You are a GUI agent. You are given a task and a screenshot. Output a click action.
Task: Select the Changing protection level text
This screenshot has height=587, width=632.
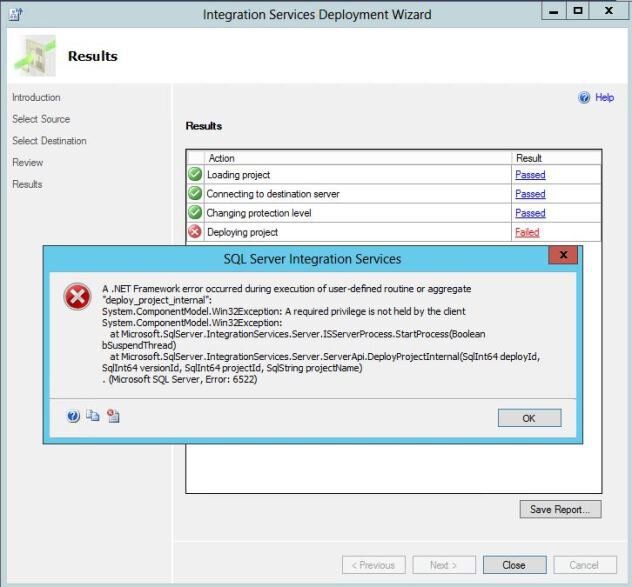259,213
